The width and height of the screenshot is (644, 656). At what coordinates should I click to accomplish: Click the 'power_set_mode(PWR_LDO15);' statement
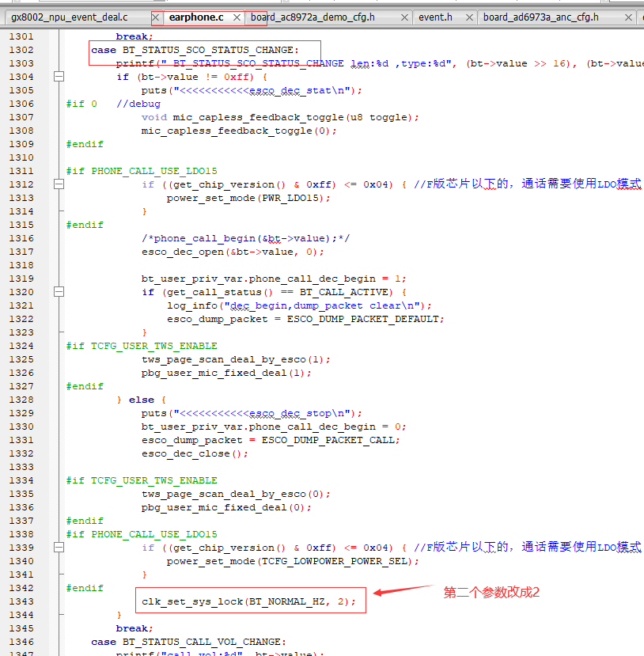[x=248, y=198]
